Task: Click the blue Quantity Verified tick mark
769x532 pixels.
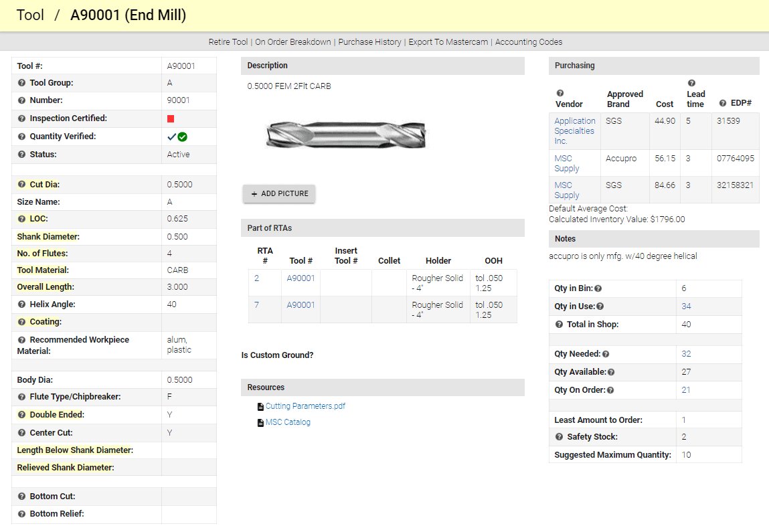Action: pyautogui.click(x=171, y=137)
